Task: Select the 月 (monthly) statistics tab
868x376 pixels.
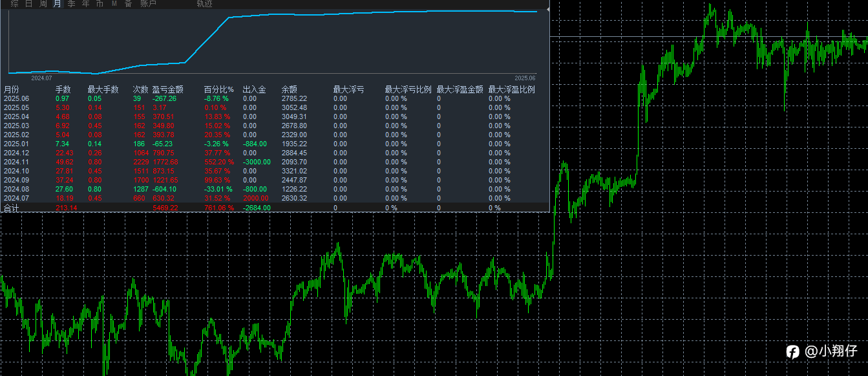Action: pyautogui.click(x=57, y=4)
